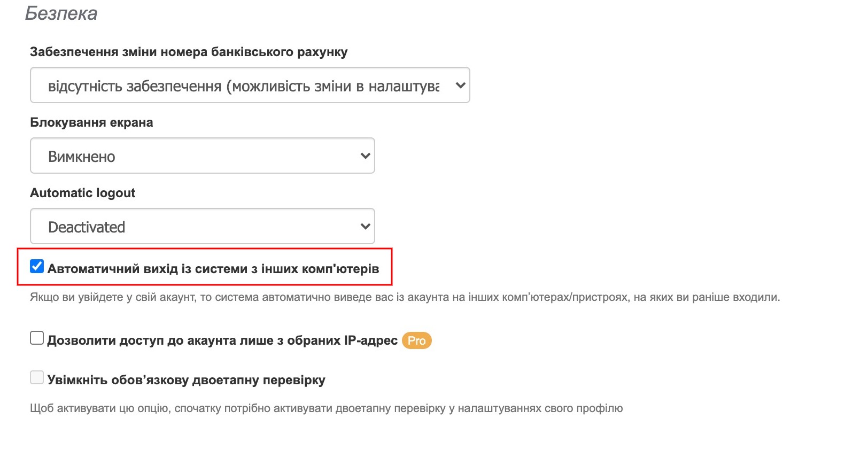This screenshot has width=868, height=450.
Task: Click the chevron on the Automatic logout dropdown
Action: click(x=365, y=226)
